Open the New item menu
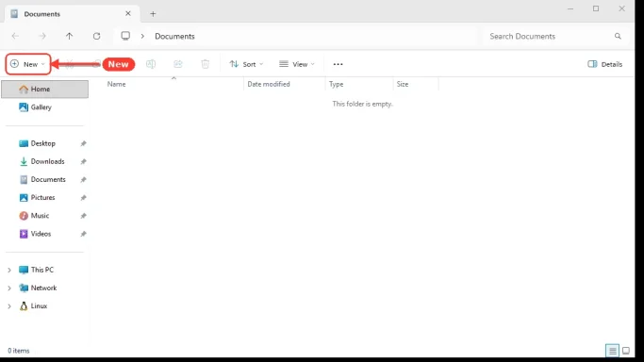Viewport: 644px width, 362px height. coord(28,64)
